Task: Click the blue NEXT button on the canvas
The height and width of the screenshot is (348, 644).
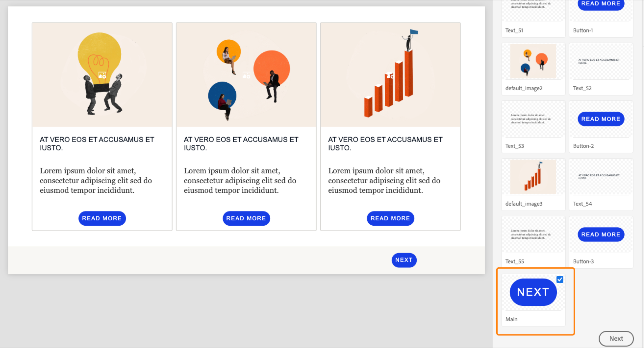Action: pos(404,260)
